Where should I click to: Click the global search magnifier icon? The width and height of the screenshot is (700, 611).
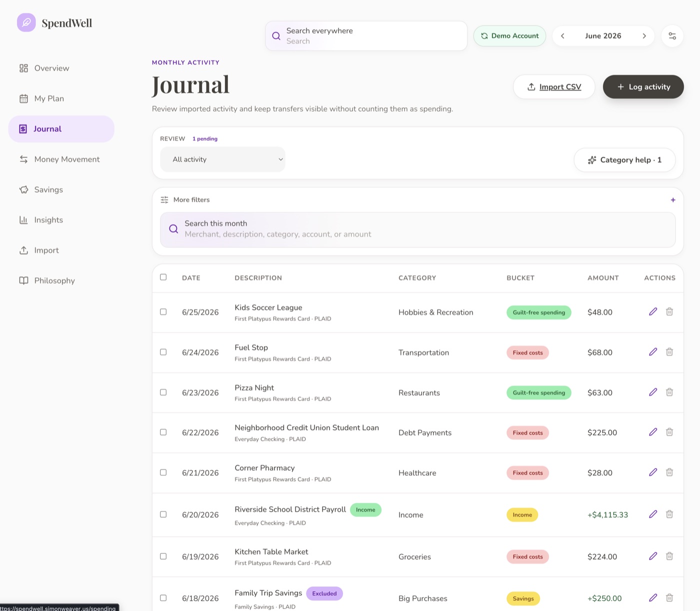(276, 36)
